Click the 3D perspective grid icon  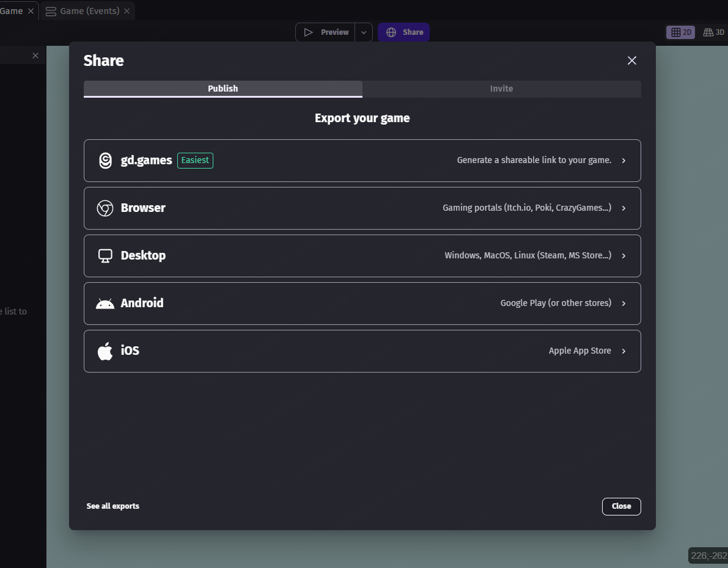point(708,32)
